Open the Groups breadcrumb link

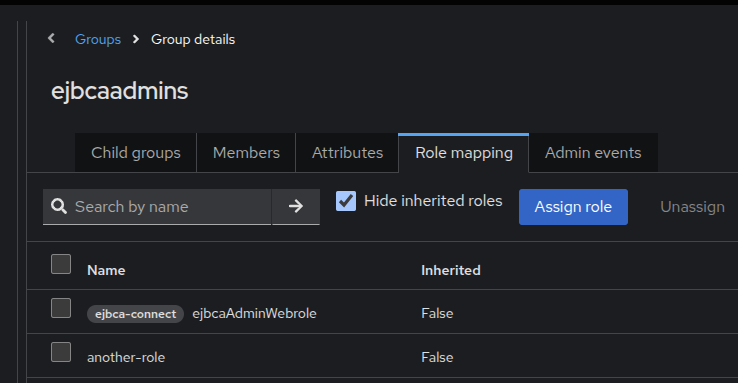coord(98,40)
